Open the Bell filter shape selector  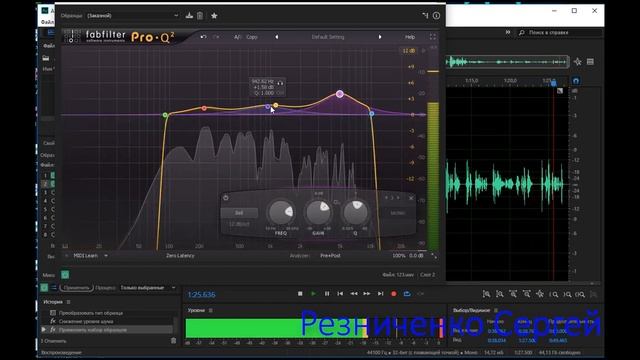[x=239, y=213]
